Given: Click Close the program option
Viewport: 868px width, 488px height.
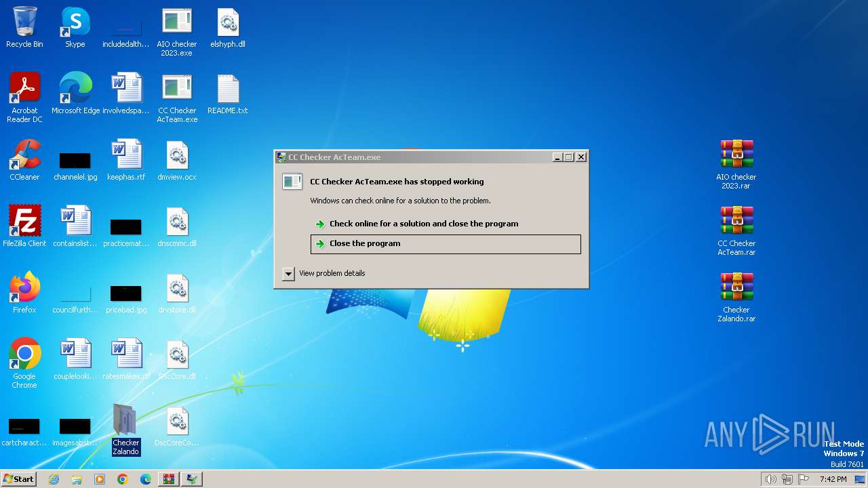Looking at the screenshot, I should (446, 244).
